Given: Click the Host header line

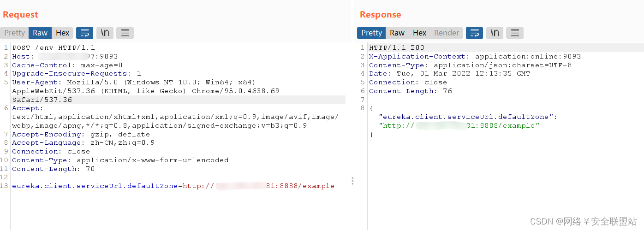Looking at the screenshot, I should tap(65, 56).
